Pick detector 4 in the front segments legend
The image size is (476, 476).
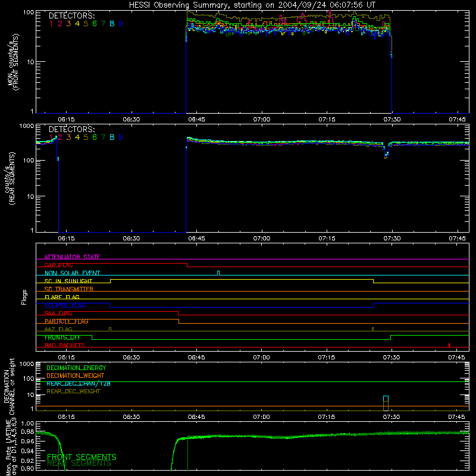coord(77,24)
